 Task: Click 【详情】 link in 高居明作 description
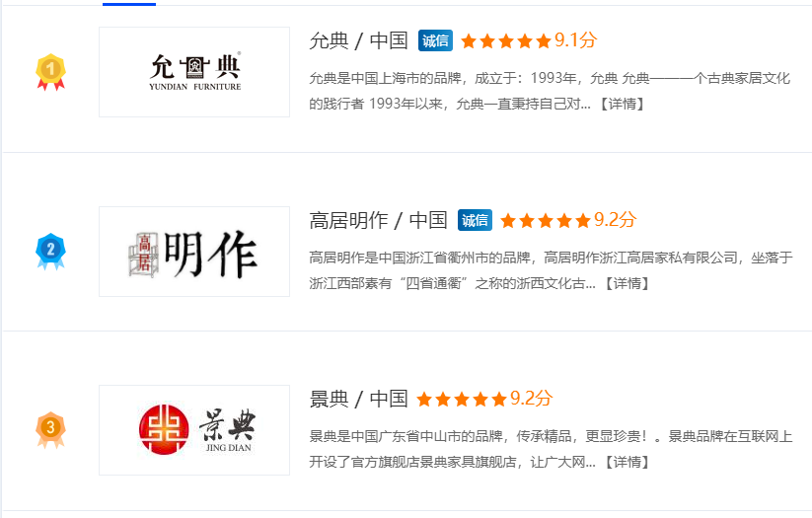click(627, 283)
